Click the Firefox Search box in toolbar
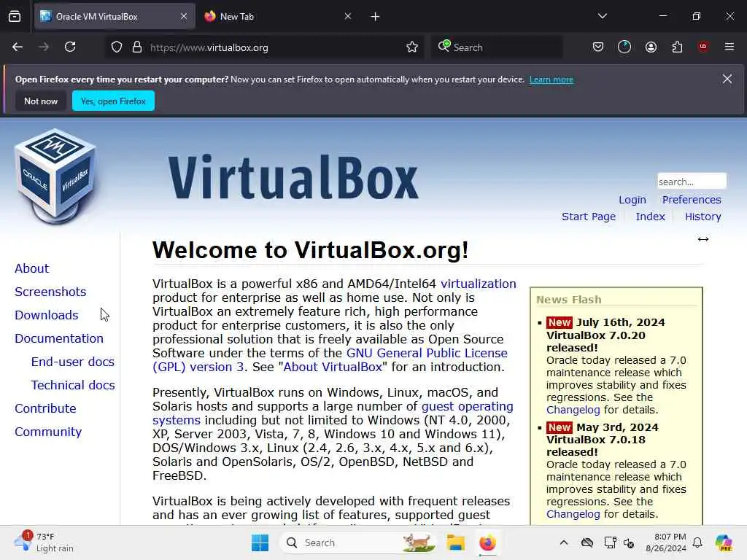Viewport: 747px width, 560px height. 496,47
